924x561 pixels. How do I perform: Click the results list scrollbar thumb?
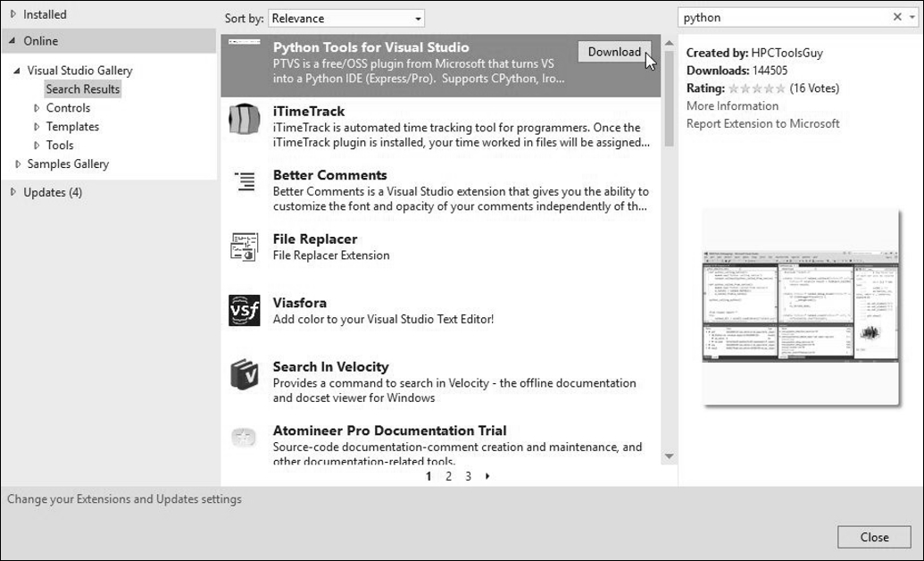(x=669, y=98)
